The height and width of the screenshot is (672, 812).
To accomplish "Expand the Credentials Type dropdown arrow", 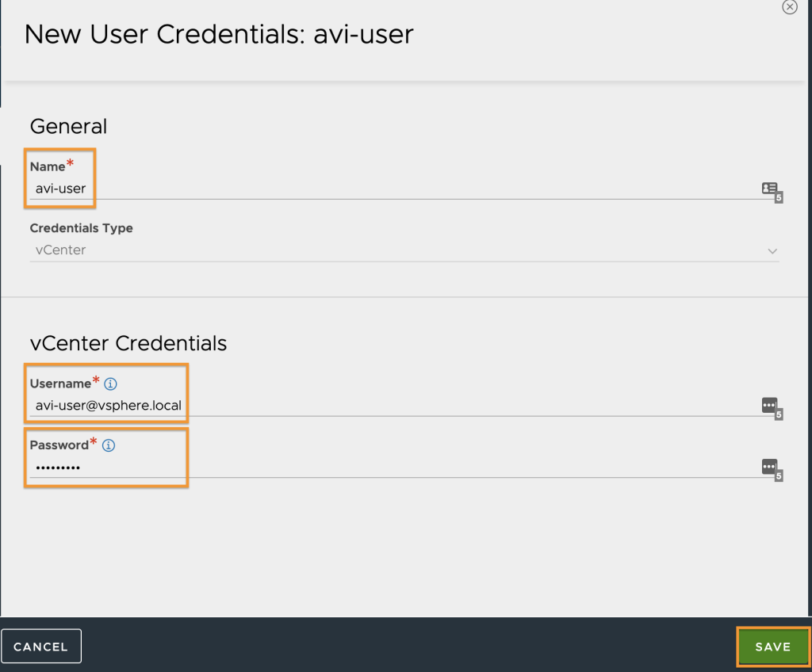I will tap(772, 251).
